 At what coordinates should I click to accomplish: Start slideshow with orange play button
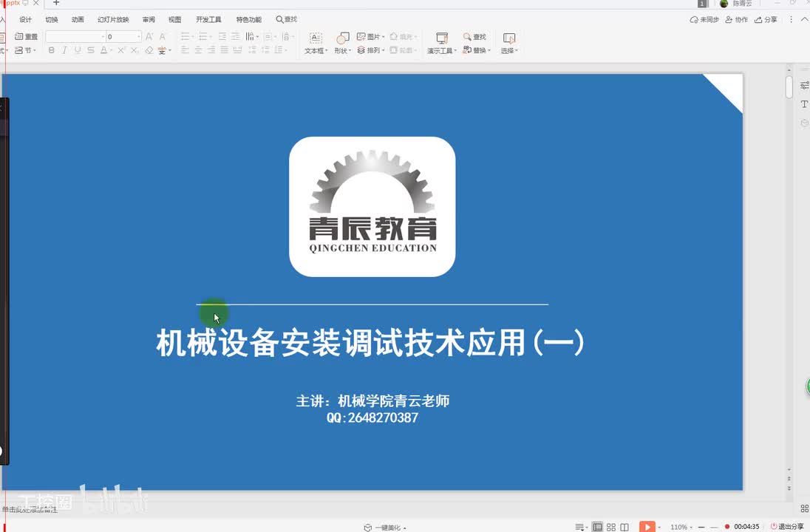647,527
